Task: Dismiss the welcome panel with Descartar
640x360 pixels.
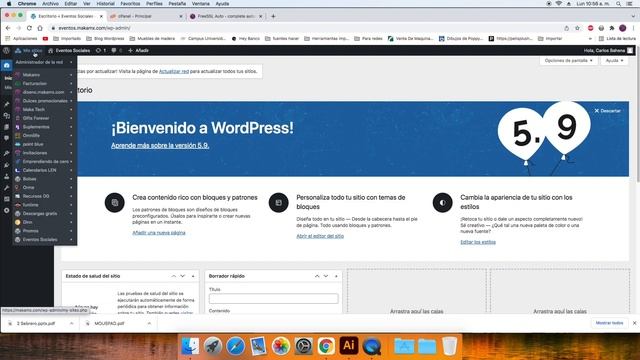Action: [x=607, y=111]
